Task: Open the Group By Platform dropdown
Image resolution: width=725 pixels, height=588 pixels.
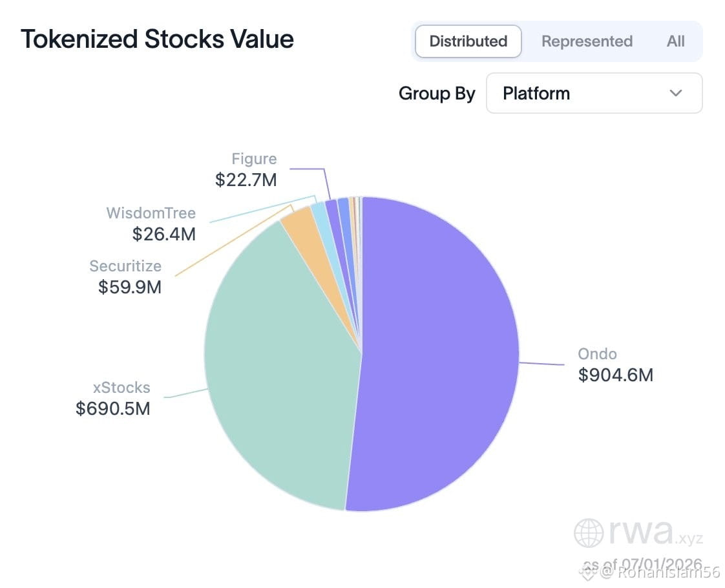Action: point(594,93)
